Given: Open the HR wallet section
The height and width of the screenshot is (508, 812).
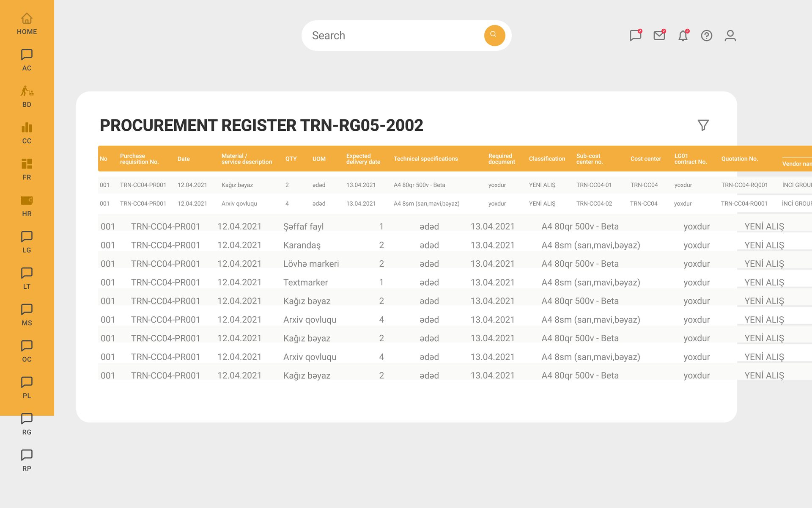Looking at the screenshot, I should pos(27,206).
